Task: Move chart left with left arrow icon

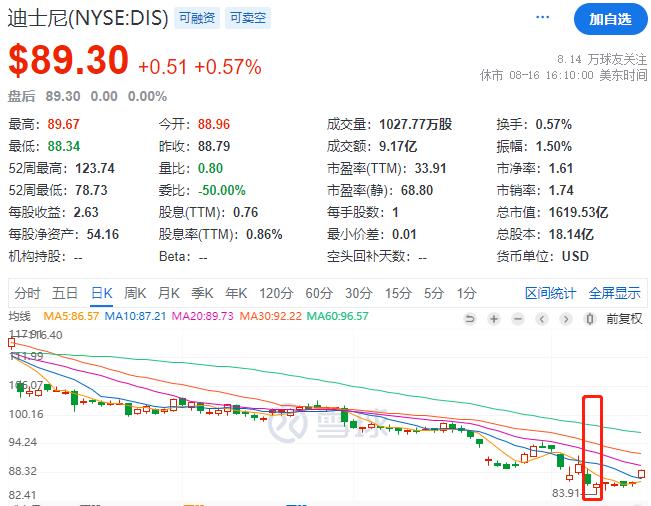Action: click(542, 319)
